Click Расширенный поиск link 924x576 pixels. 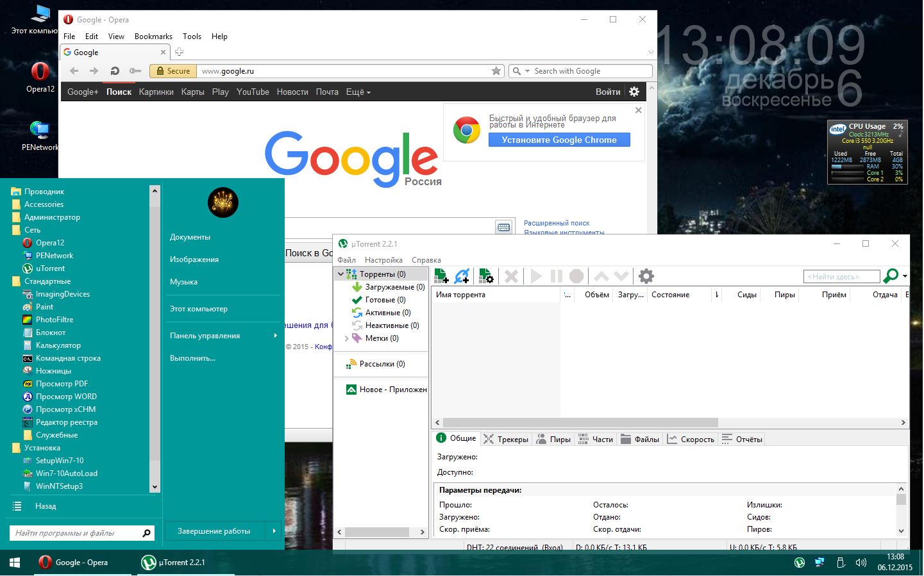[x=557, y=223]
